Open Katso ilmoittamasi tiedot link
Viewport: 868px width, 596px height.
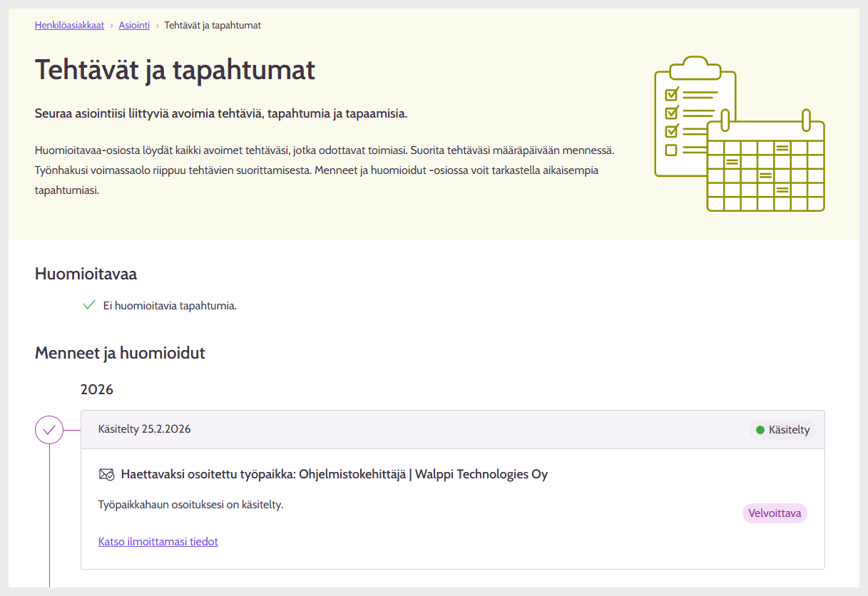[158, 542]
